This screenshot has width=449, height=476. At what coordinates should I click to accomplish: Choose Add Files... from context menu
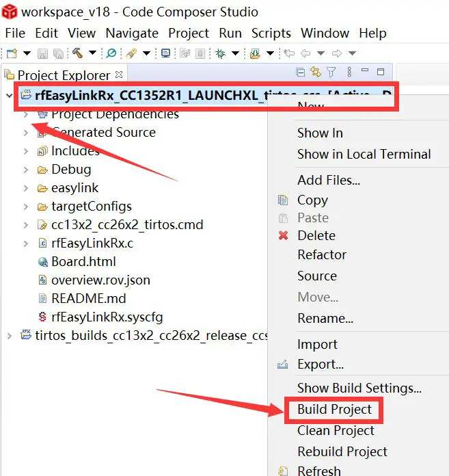click(329, 181)
